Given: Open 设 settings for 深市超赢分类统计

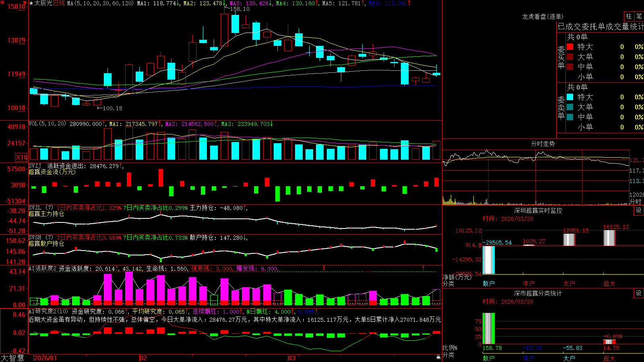Looking at the screenshot, I should tap(639, 293).
